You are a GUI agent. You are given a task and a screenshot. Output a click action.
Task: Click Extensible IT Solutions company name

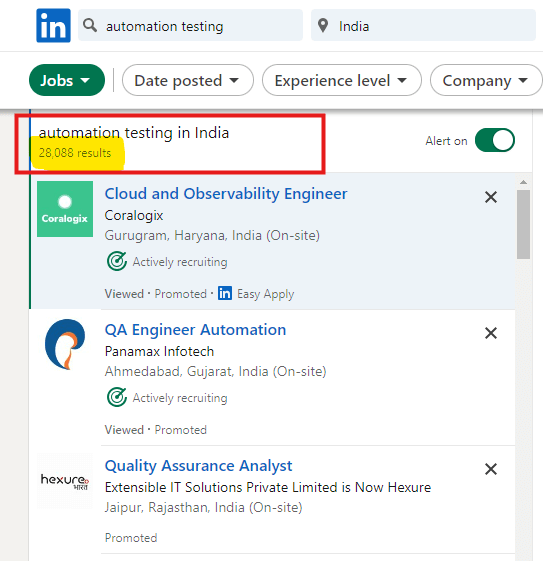(x=268, y=488)
